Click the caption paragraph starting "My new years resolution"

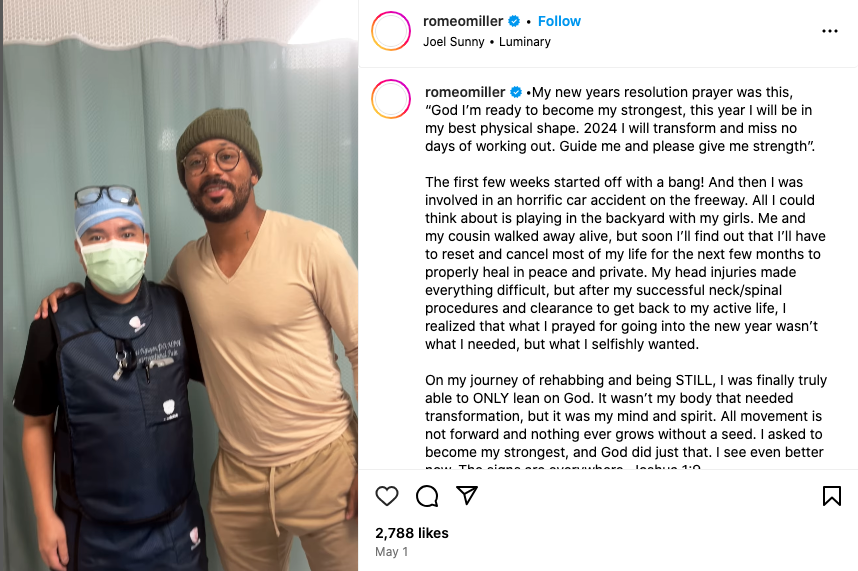pos(620,120)
